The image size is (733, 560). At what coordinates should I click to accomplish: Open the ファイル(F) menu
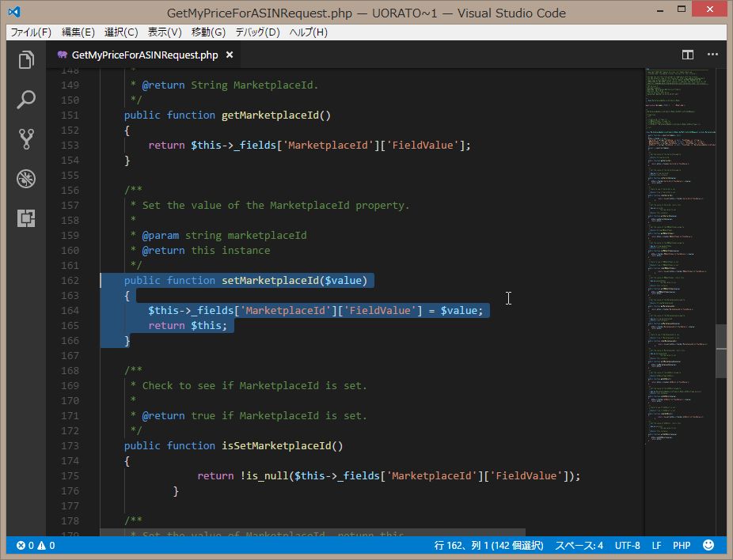point(31,32)
